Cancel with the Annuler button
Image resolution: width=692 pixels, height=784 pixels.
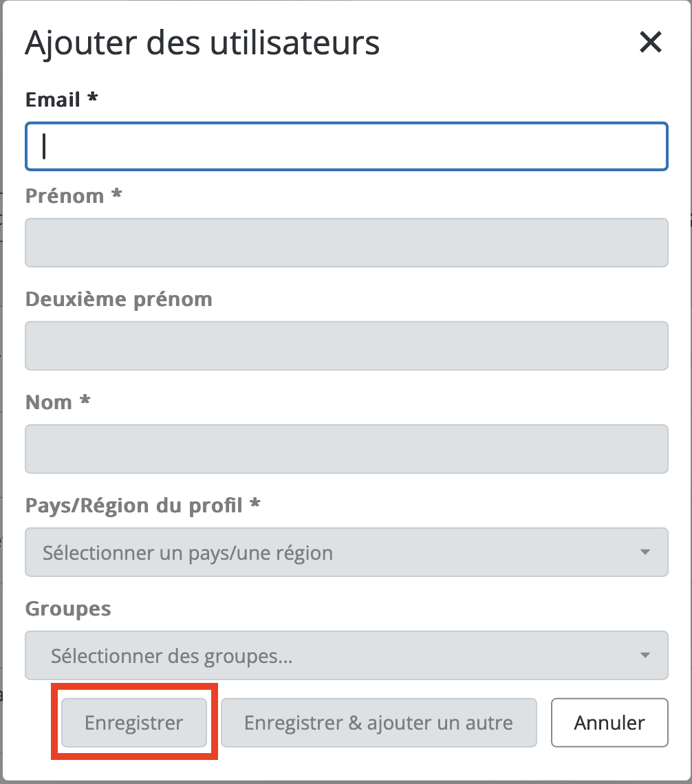[609, 723]
